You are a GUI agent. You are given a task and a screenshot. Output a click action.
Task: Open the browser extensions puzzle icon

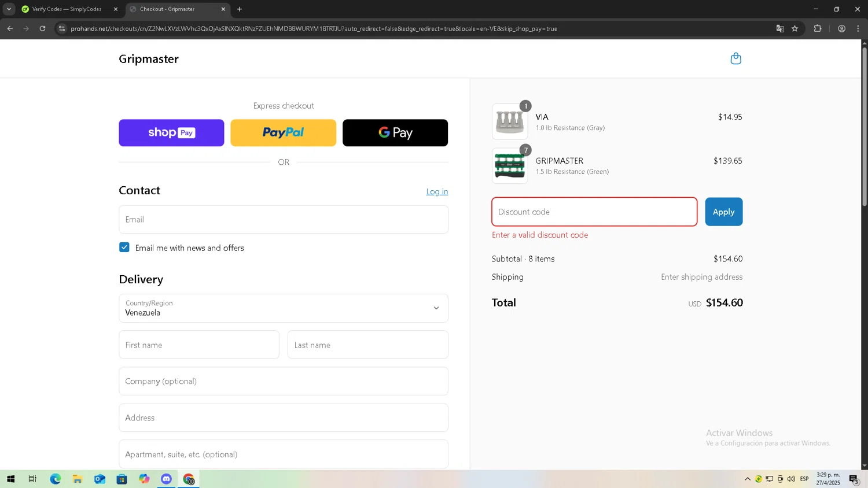point(817,28)
